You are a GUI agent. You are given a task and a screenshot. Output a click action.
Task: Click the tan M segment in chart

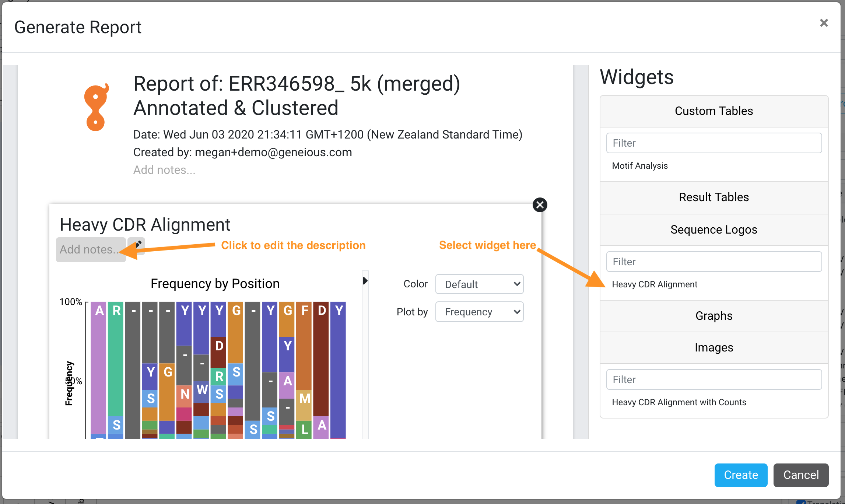point(304,405)
